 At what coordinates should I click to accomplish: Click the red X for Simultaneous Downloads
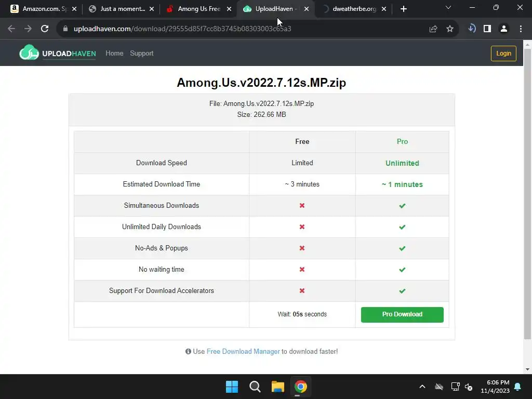302,206
